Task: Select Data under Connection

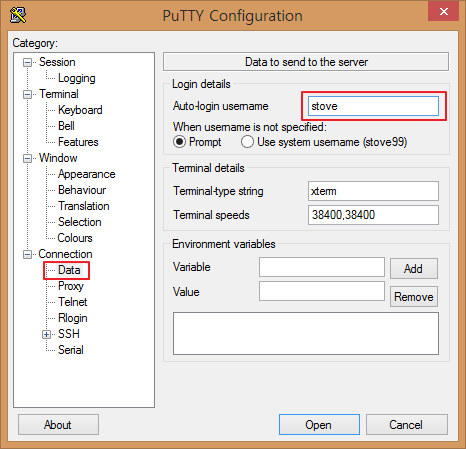Action: [69, 270]
